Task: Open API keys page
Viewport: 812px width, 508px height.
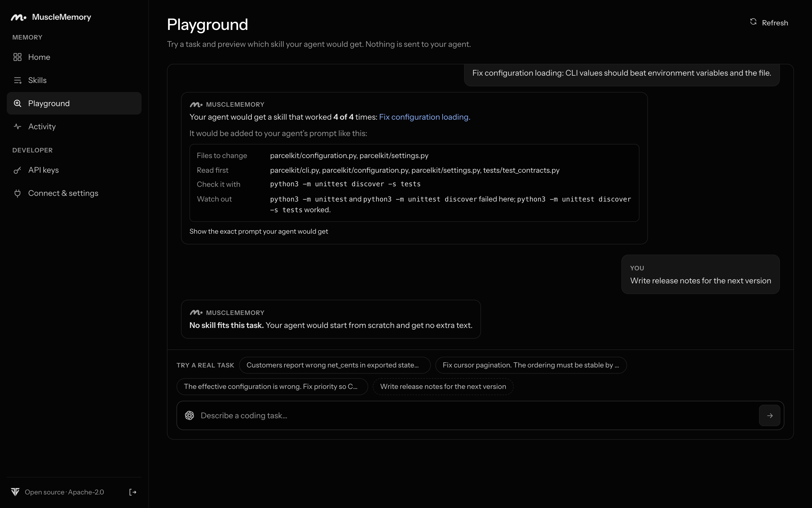Action: [74, 170]
